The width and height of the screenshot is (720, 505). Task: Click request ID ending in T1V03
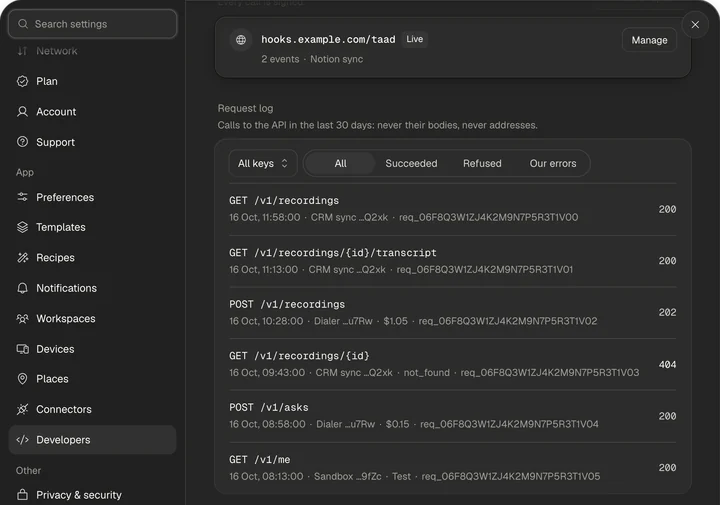550,372
